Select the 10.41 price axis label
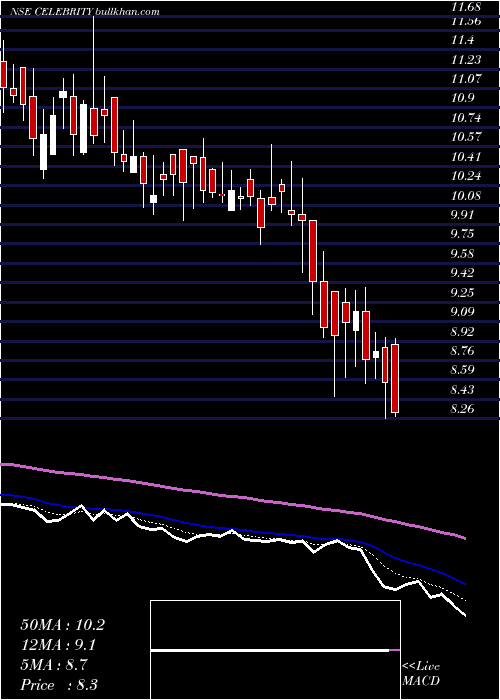 [x=466, y=157]
